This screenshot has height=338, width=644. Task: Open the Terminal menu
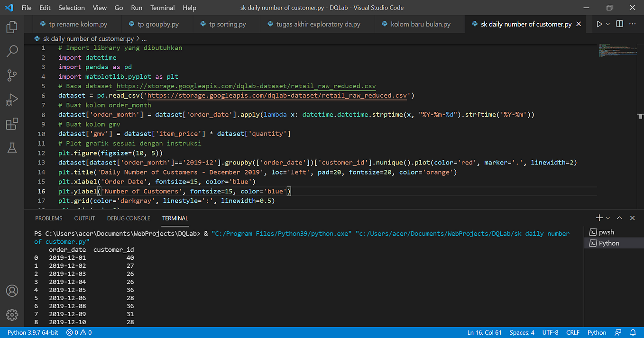[x=162, y=8]
